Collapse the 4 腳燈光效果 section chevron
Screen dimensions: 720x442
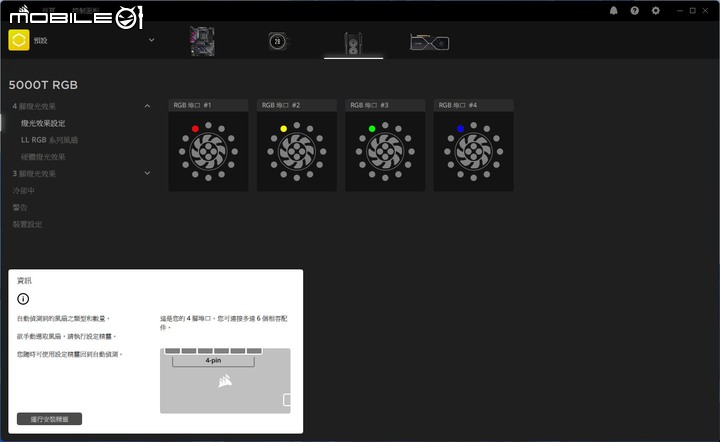147,106
